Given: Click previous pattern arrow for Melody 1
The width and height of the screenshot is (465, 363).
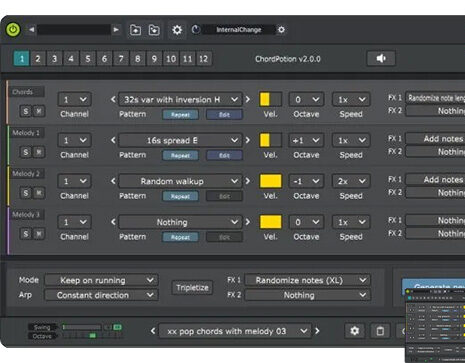Looking at the screenshot, I should tap(113, 140).
